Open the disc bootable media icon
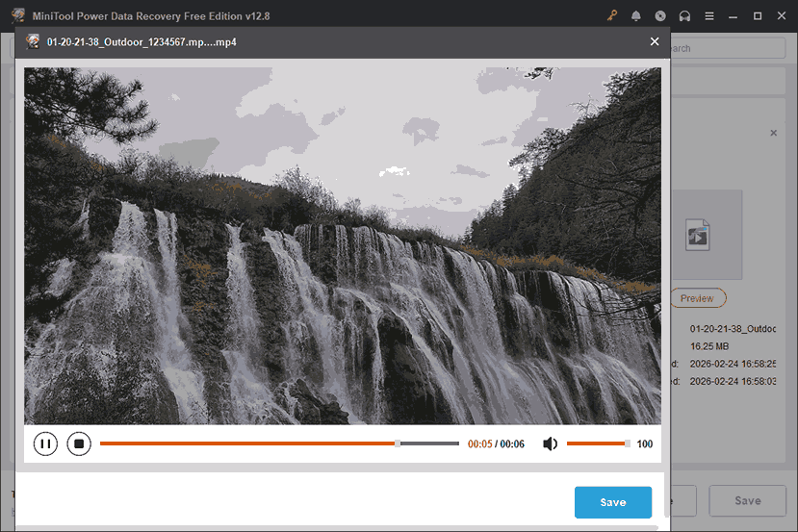 pyautogui.click(x=660, y=15)
